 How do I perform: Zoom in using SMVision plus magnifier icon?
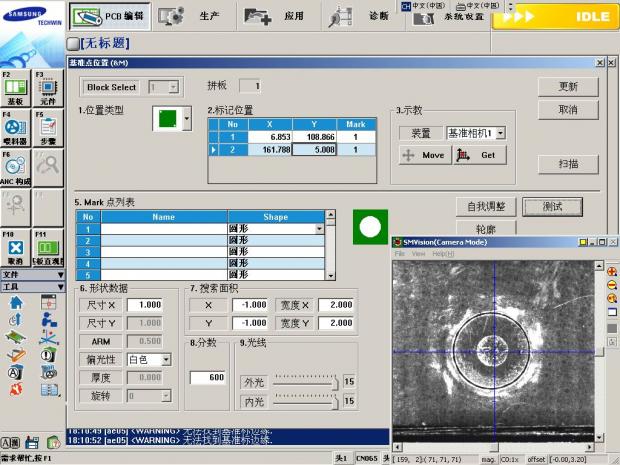pos(612,271)
